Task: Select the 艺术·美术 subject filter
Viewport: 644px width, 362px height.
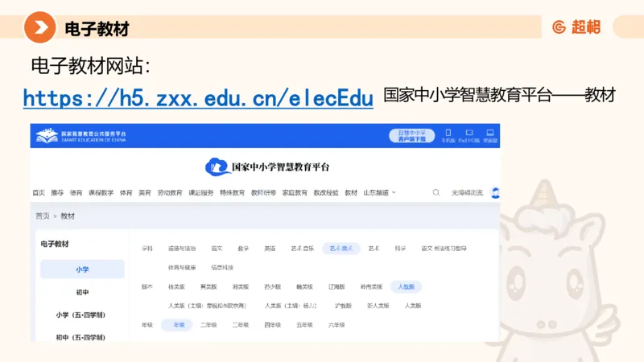Action: pos(341,249)
